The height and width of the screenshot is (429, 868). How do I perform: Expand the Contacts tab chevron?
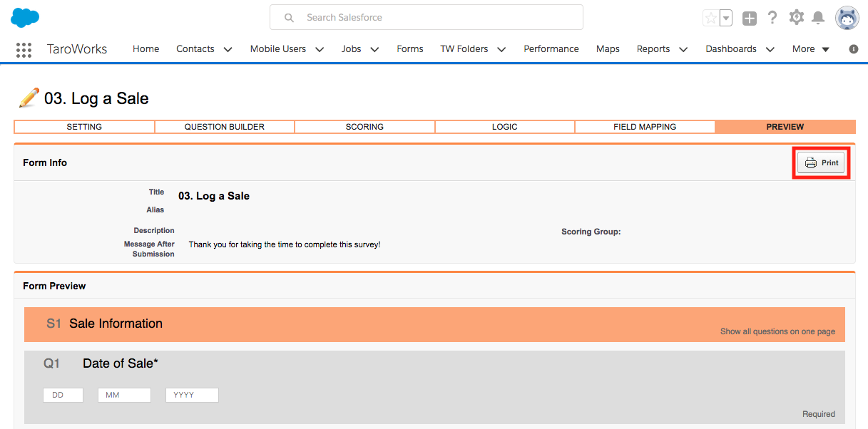228,49
